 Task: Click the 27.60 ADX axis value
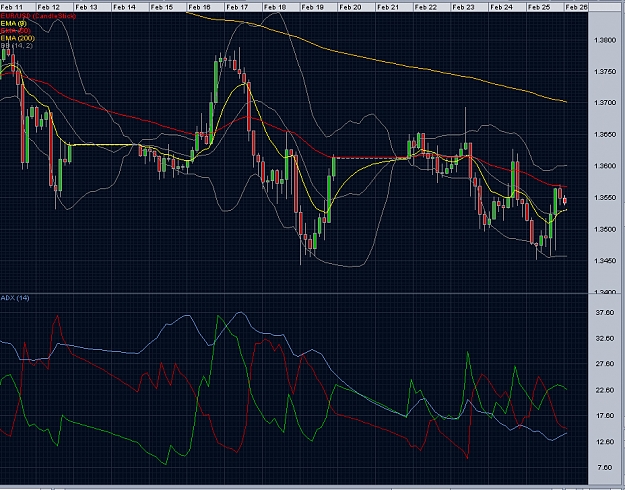click(605, 364)
